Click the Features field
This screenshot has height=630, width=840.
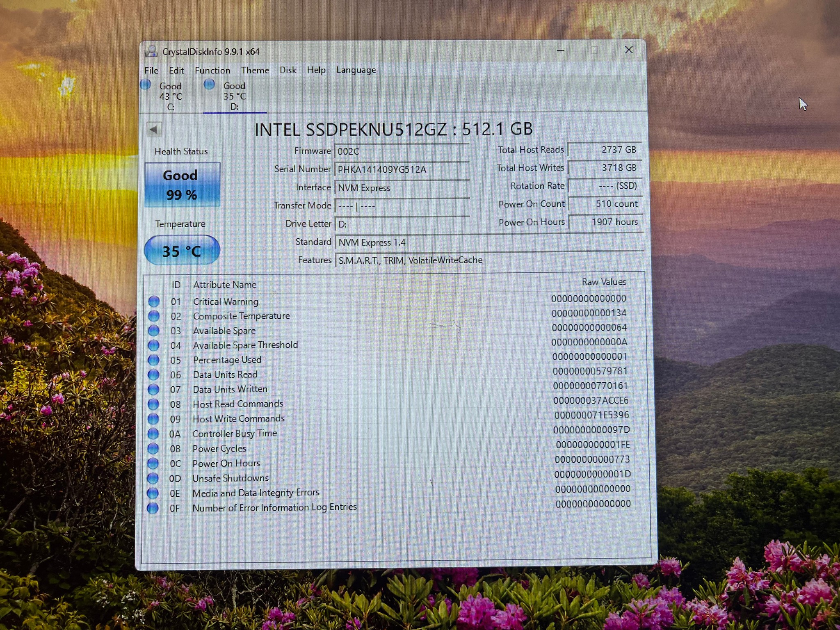(489, 260)
